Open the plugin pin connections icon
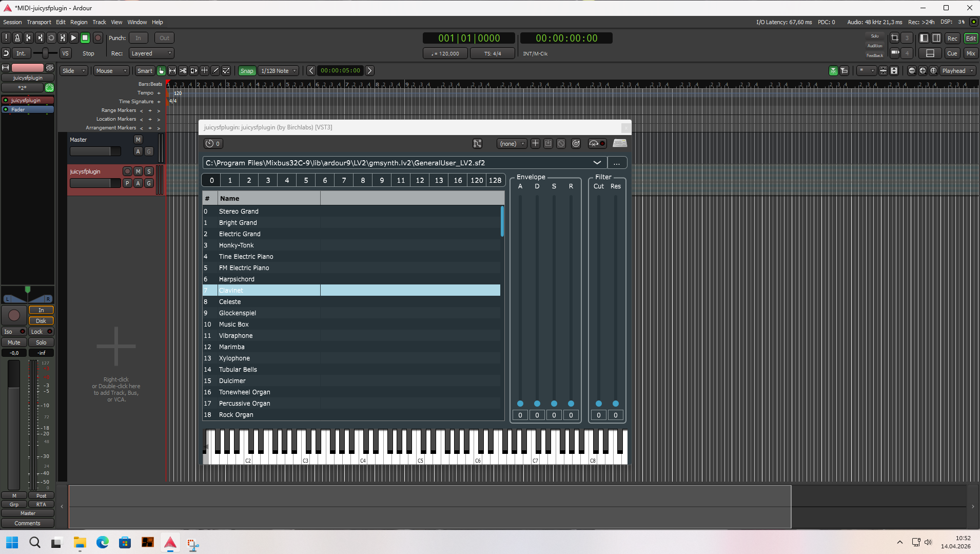 point(477,144)
